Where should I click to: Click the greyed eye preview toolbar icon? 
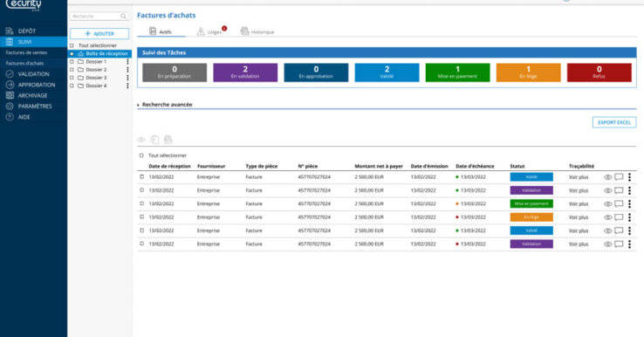pos(140,140)
